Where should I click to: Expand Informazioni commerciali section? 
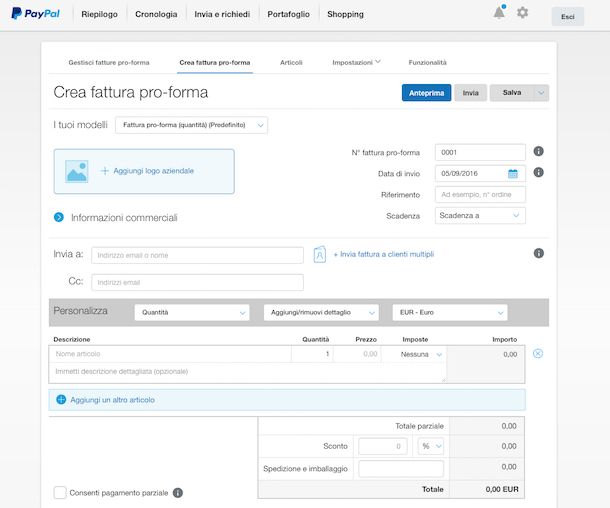(59, 217)
